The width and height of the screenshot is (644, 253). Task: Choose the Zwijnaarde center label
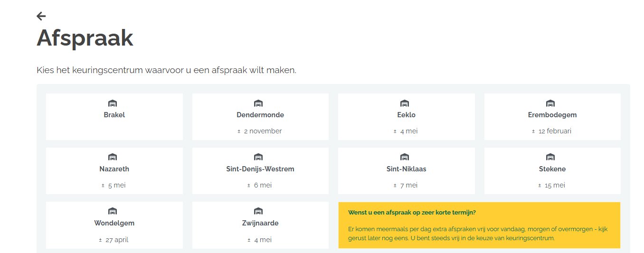point(260,223)
